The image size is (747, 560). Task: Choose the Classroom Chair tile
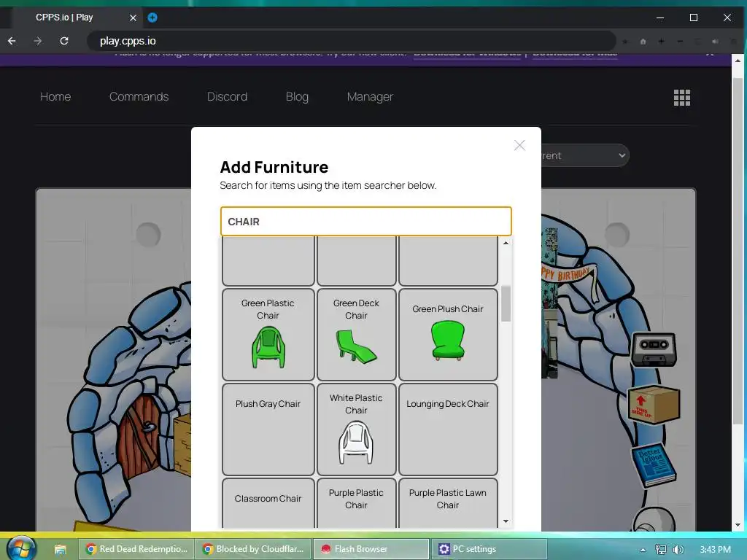point(268,503)
